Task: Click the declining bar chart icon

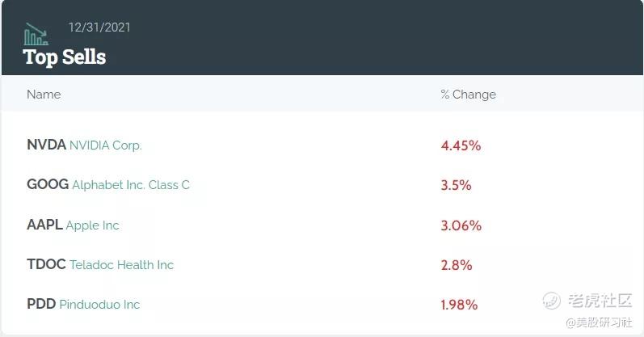Action: 36,34
